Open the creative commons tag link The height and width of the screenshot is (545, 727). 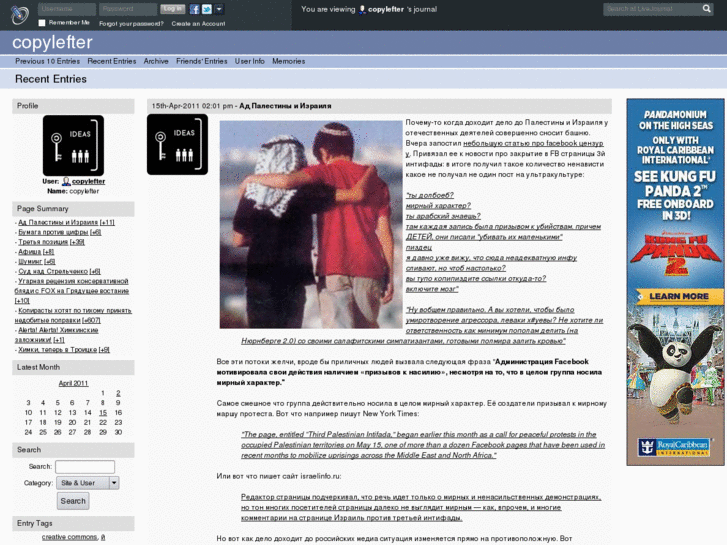(x=70, y=537)
